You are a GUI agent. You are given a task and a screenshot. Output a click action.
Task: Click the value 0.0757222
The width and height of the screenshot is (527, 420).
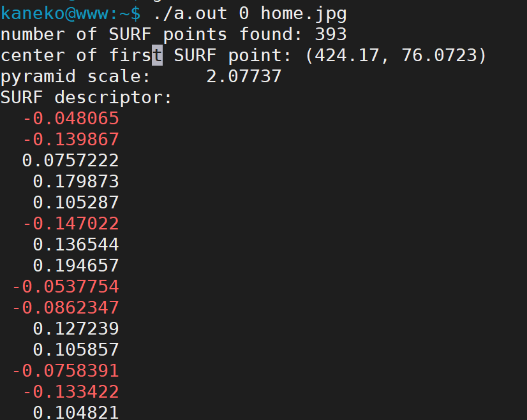(70, 161)
